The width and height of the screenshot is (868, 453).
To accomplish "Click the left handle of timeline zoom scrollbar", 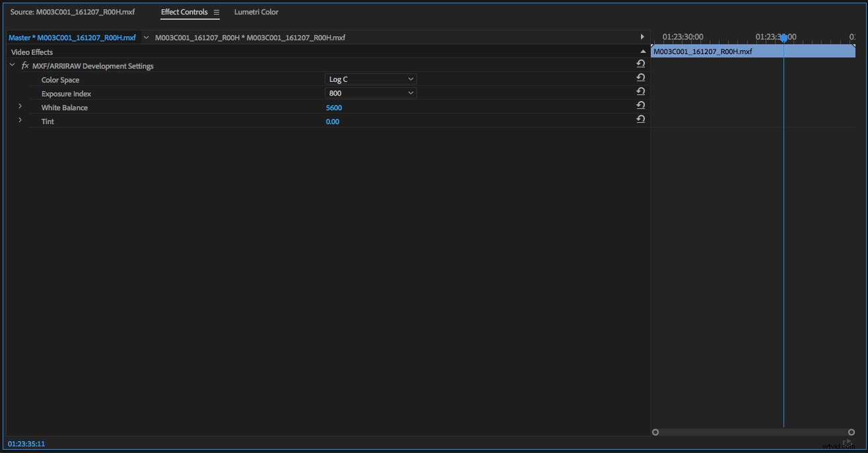I will (x=655, y=433).
